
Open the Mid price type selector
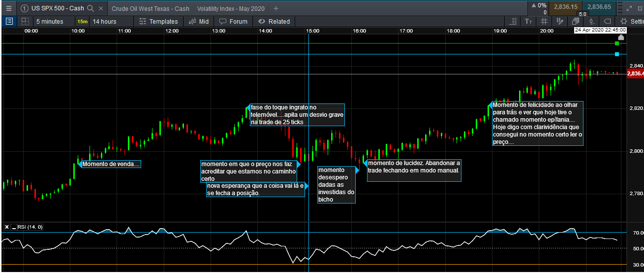pos(199,21)
